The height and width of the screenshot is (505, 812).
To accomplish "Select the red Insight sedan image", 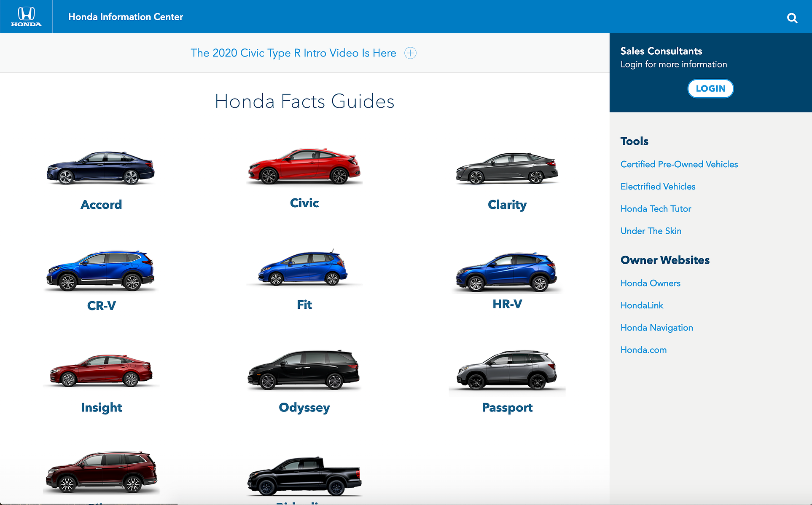I will 101,370.
